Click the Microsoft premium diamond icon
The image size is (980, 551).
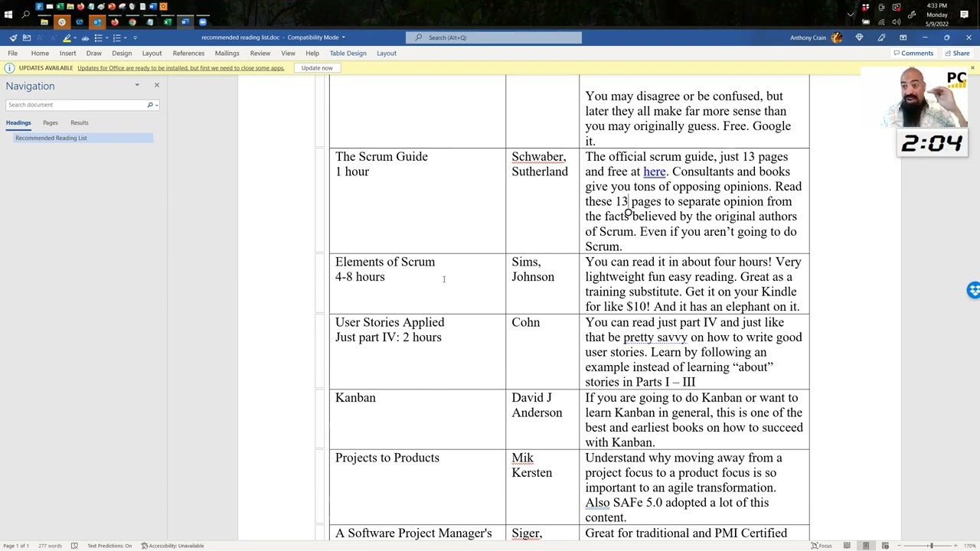coord(859,37)
